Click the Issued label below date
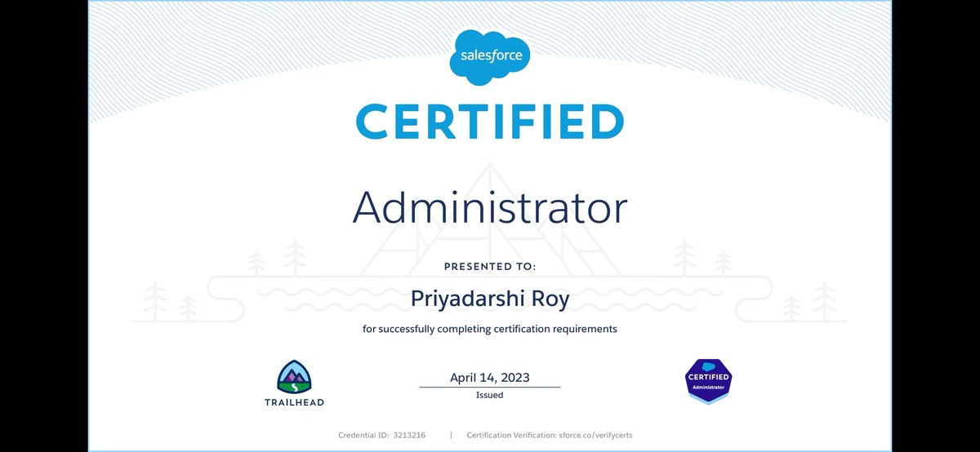The width and height of the screenshot is (980, 452). tap(490, 395)
